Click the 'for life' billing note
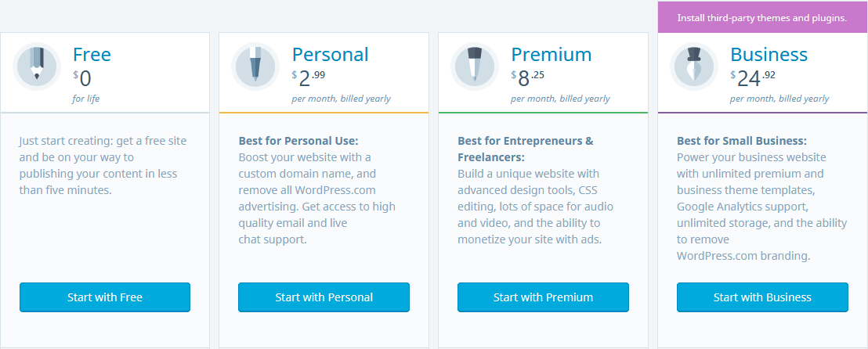This screenshot has width=868, height=349. point(86,99)
